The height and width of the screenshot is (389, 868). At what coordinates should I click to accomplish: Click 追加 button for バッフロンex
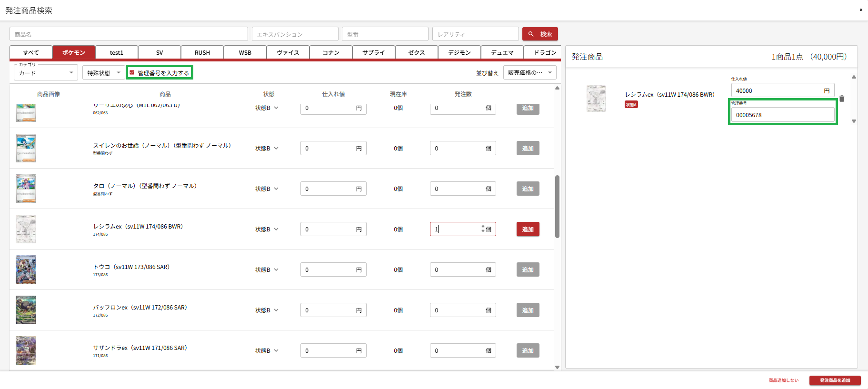(x=528, y=310)
